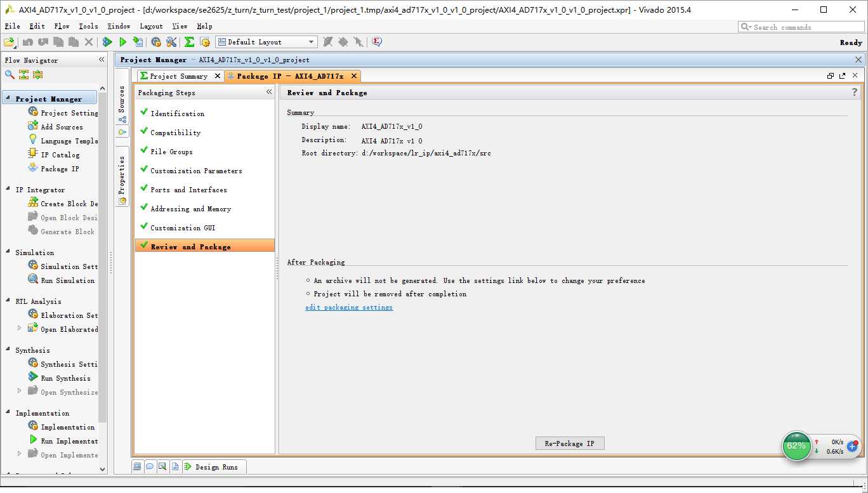Screen dimensions: 868x493
Task: Collapse the Simulation section
Action: [7, 253]
